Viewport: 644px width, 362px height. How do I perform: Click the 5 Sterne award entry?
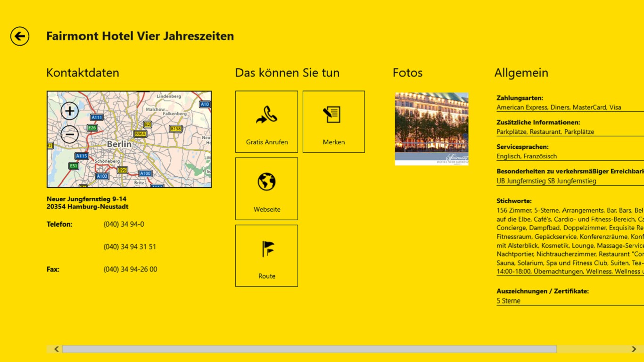[x=509, y=301]
